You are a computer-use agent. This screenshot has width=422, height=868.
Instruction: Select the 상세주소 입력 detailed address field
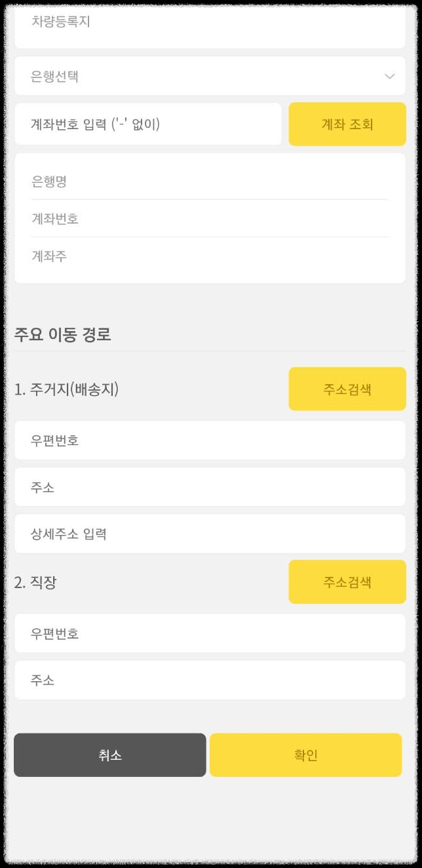click(210, 534)
